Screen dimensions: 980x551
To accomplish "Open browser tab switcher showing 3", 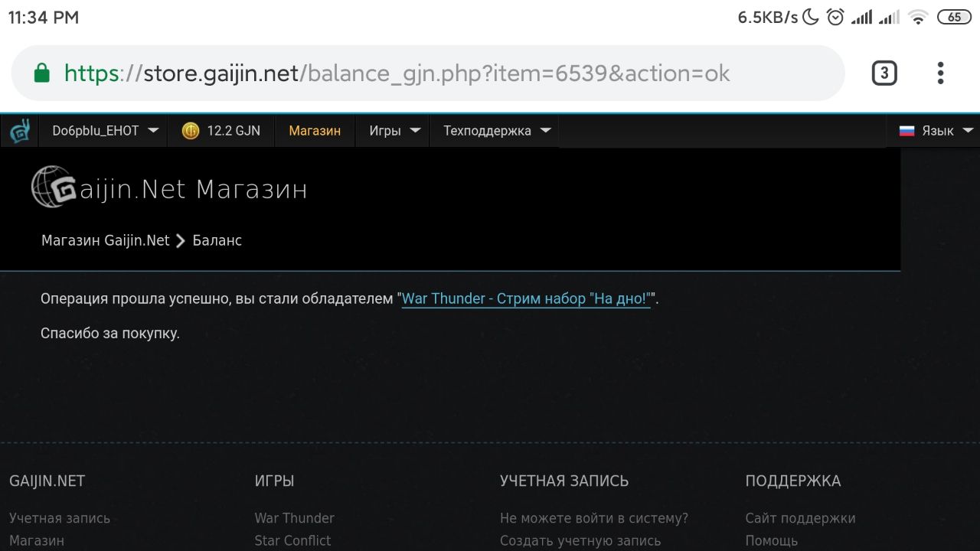I will [x=884, y=73].
